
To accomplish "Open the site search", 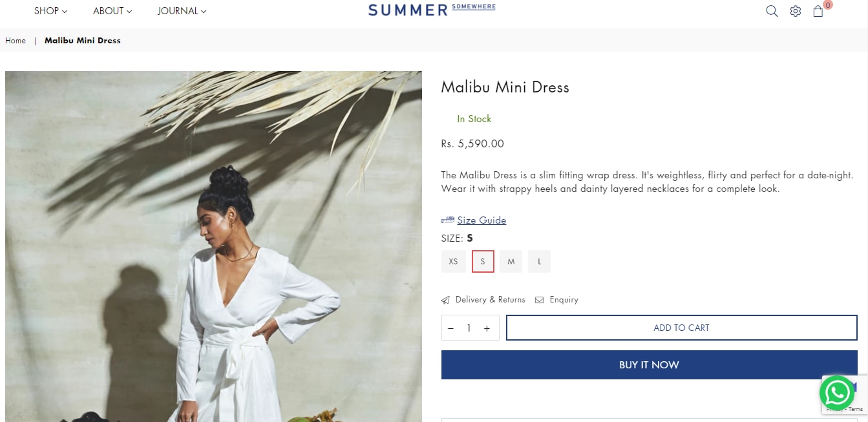I will 772,11.
